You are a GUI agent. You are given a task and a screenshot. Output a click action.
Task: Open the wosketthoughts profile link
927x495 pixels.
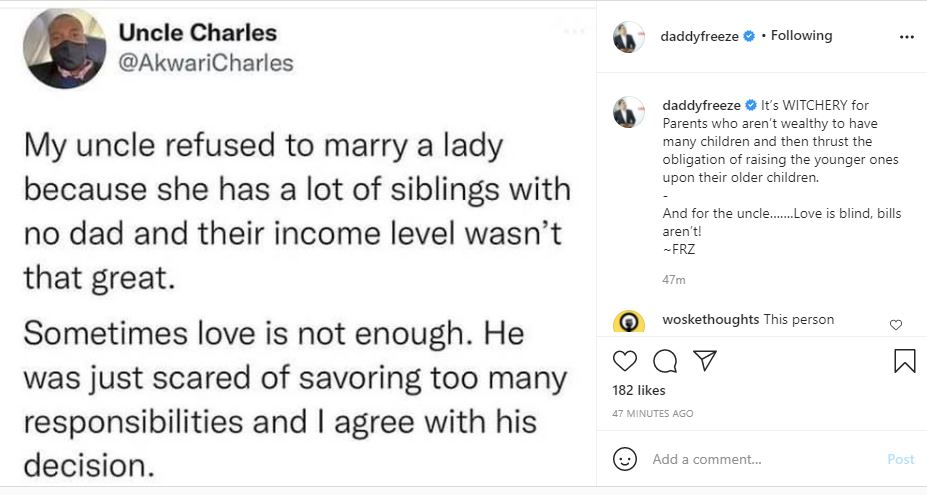pos(710,320)
